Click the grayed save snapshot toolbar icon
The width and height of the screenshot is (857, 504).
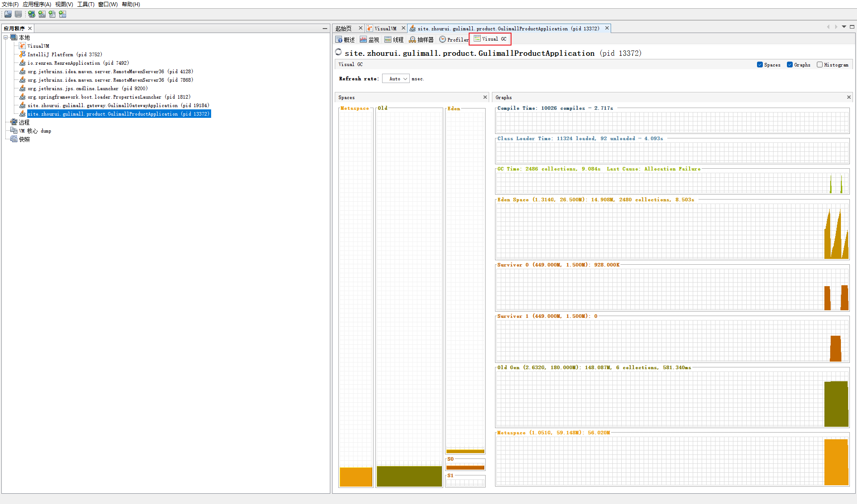[18, 14]
